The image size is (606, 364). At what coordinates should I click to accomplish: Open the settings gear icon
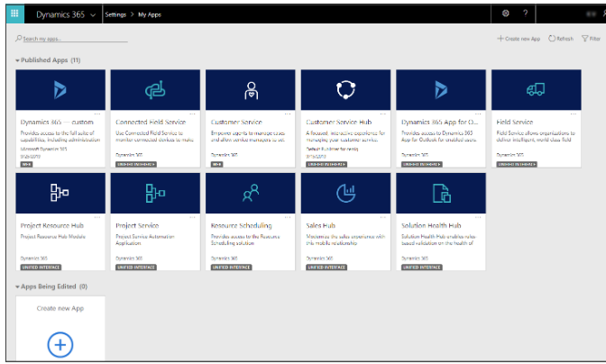(x=506, y=14)
